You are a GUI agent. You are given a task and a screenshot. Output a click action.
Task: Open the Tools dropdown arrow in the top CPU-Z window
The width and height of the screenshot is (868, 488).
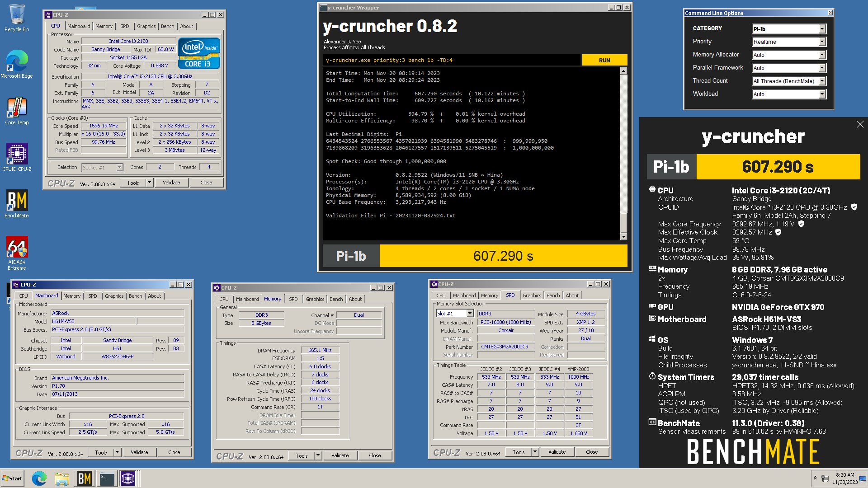149,183
